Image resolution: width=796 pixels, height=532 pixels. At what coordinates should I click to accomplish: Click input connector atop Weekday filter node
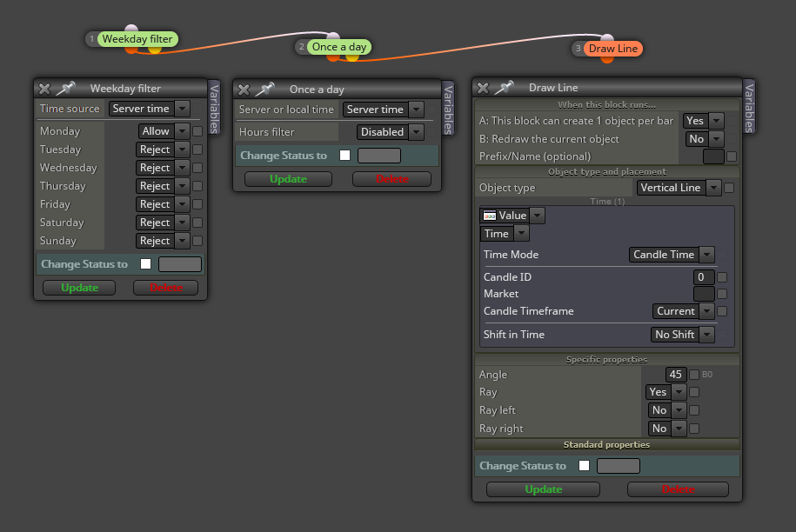(x=131, y=28)
